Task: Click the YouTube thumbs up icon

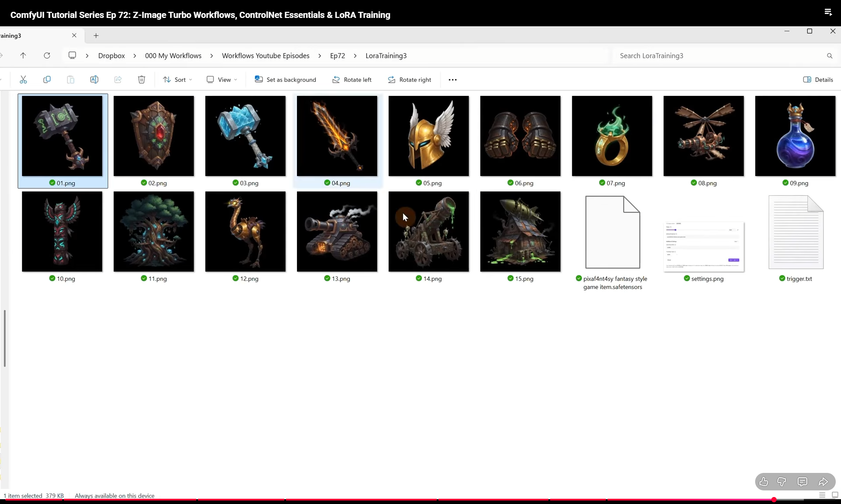Action: 763,482
